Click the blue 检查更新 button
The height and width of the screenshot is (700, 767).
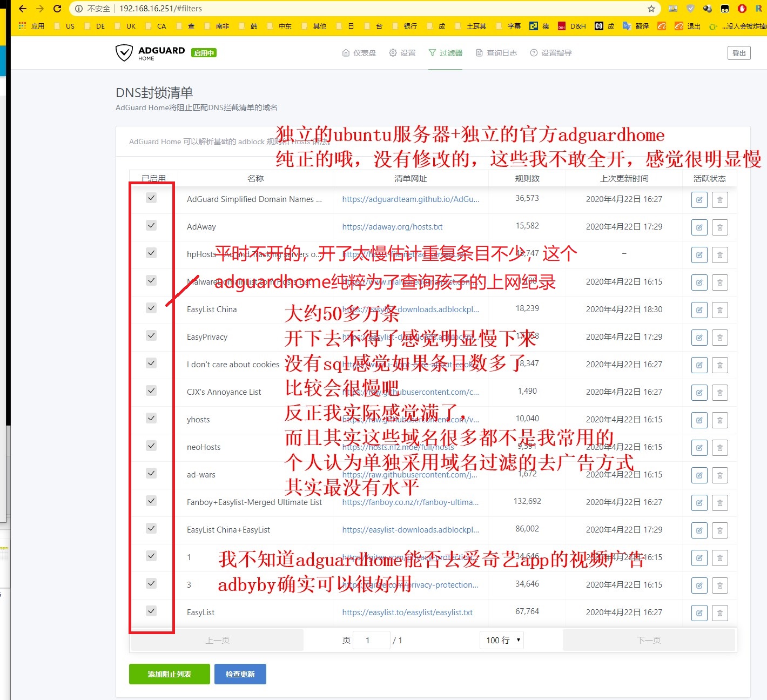click(240, 674)
